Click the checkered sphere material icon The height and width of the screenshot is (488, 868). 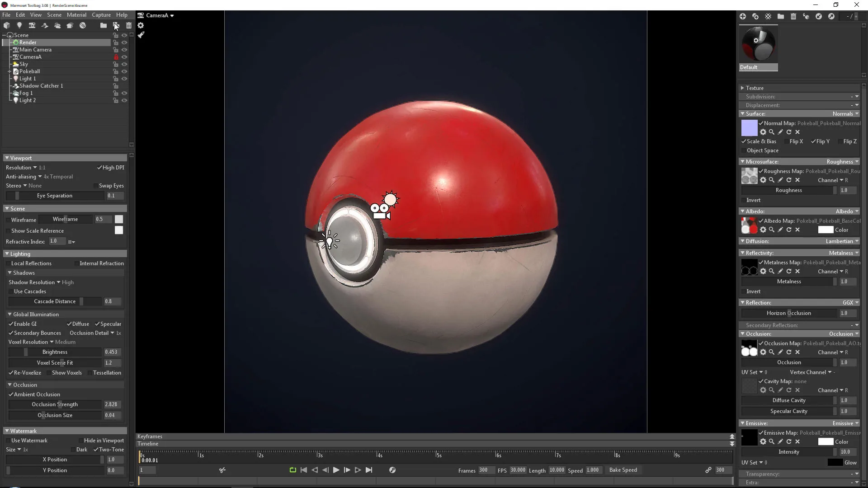(x=768, y=16)
